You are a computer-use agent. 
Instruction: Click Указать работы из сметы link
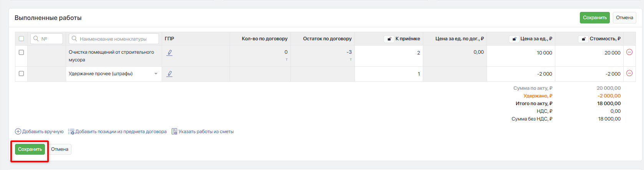click(206, 132)
